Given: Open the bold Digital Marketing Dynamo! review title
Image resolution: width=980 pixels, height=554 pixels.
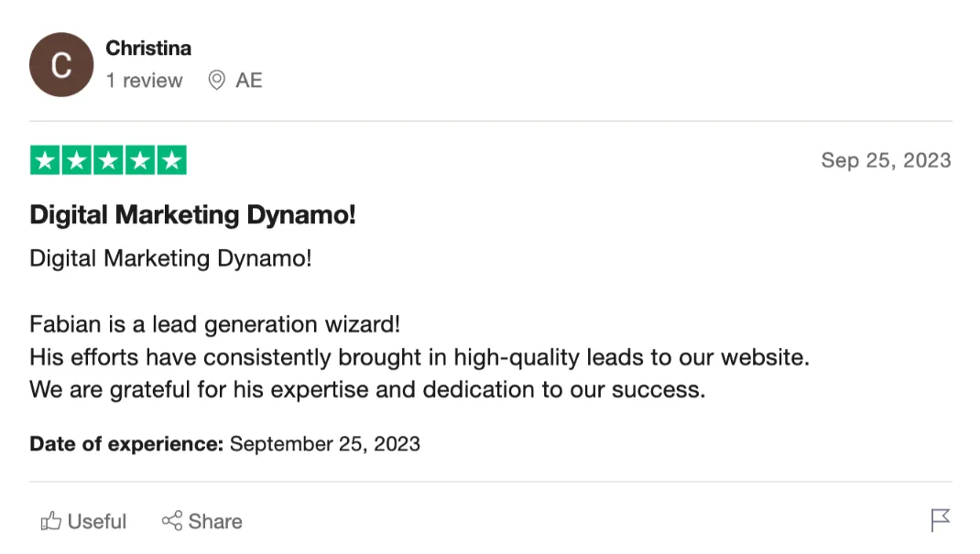Looking at the screenshot, I should pos(192,215).
